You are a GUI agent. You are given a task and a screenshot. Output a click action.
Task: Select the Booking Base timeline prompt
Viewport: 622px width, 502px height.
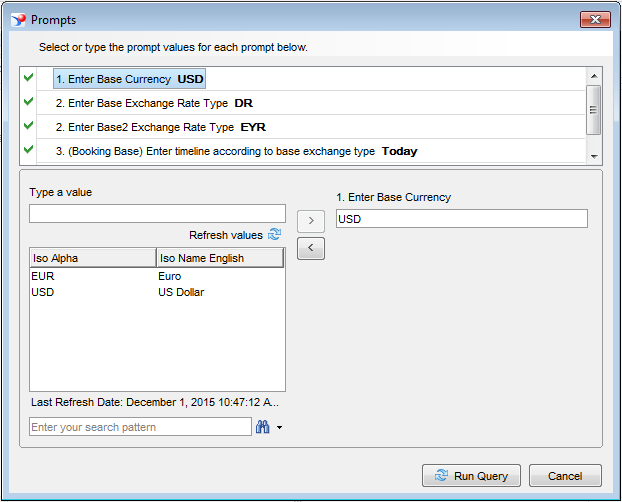point(236,151)
